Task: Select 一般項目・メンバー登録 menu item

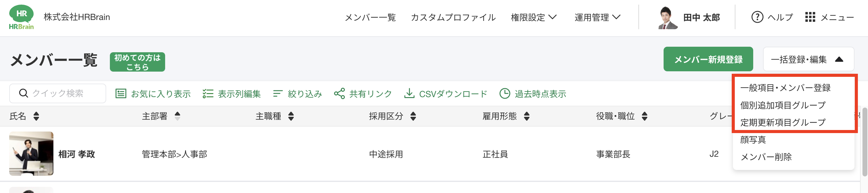Action: coord(785,88)
